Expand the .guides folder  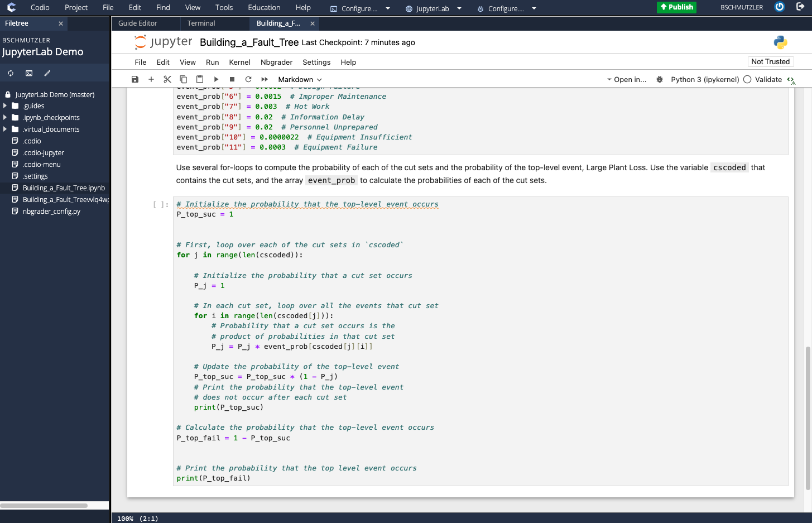(x=5, y=105)
